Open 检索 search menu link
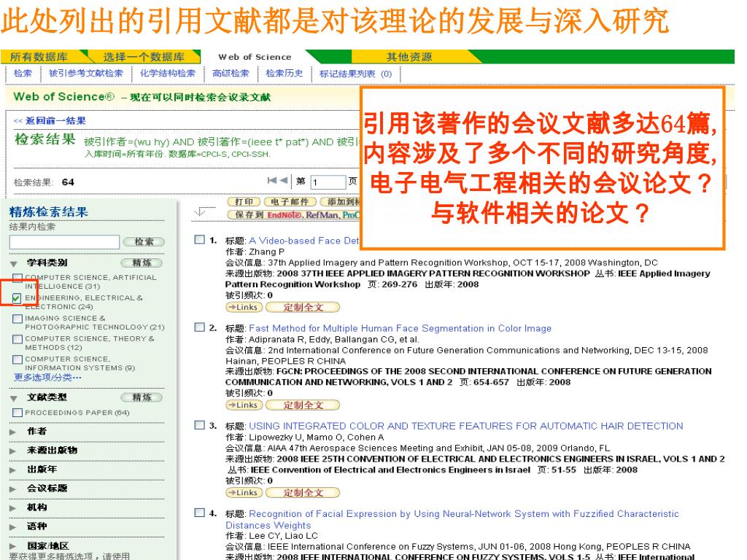Viewport: 747px width, 560px height. point(23,74)
